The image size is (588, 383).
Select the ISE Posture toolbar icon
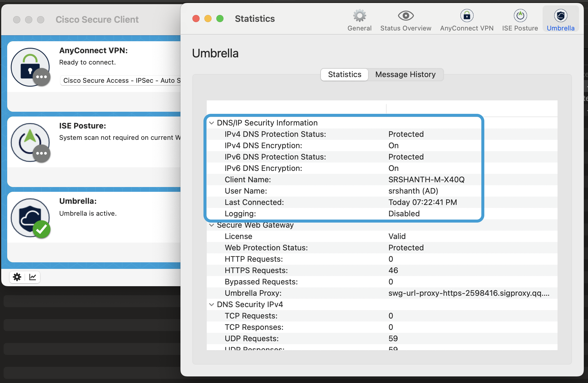pos(520,16)
